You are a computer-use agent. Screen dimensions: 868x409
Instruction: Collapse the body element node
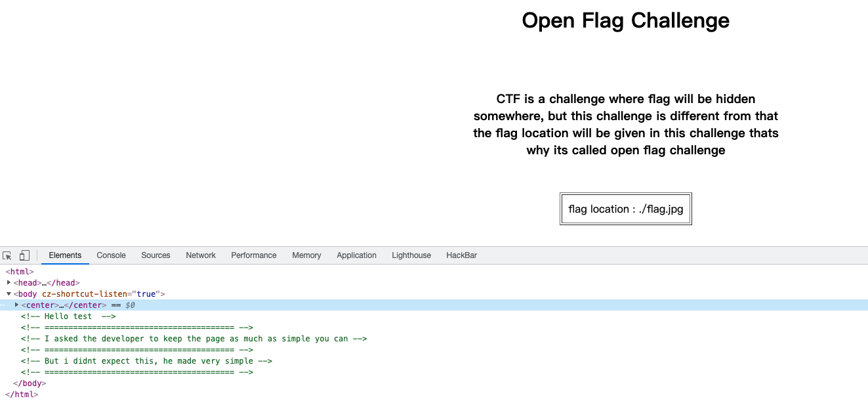(x=9, y=294)
